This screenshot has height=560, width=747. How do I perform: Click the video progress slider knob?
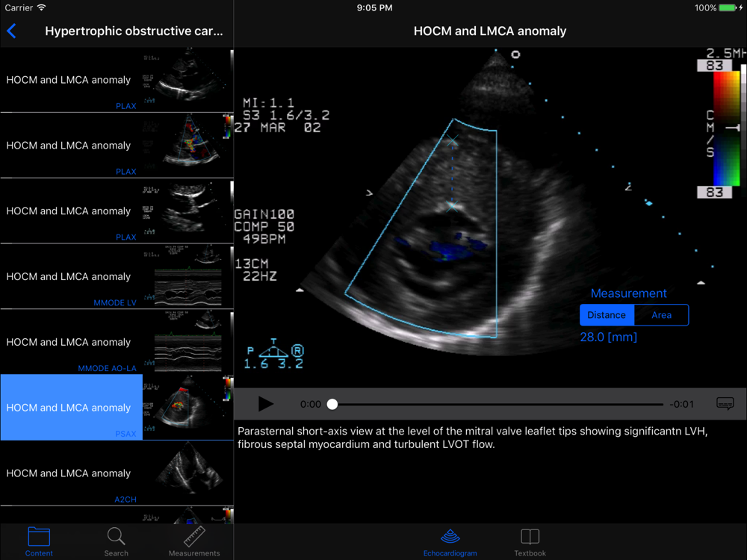[x=332, y=404]
